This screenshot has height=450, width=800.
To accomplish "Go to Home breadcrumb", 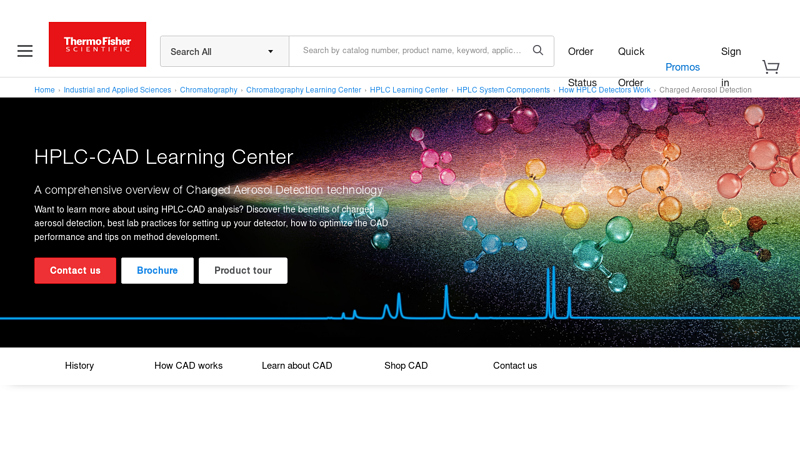I will pos(44,90).
